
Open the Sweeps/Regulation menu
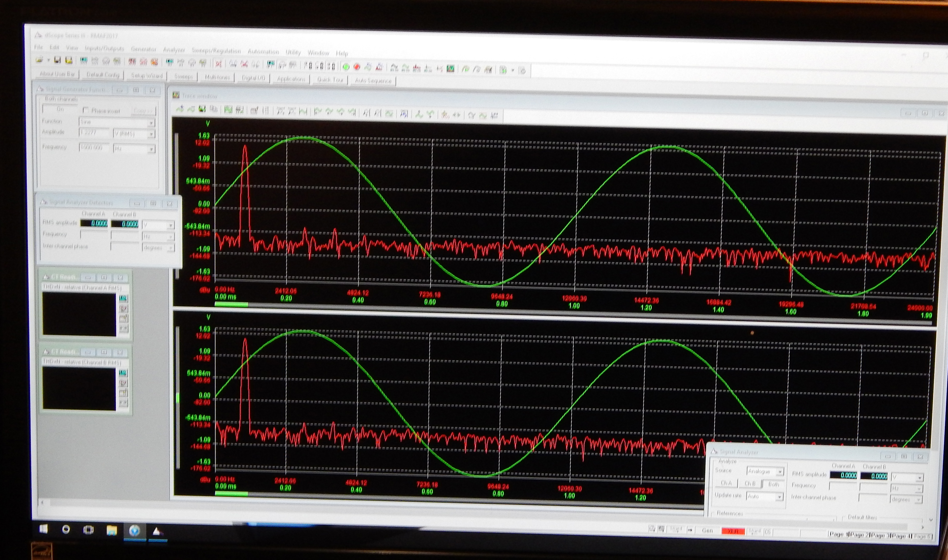coord(216,51)
